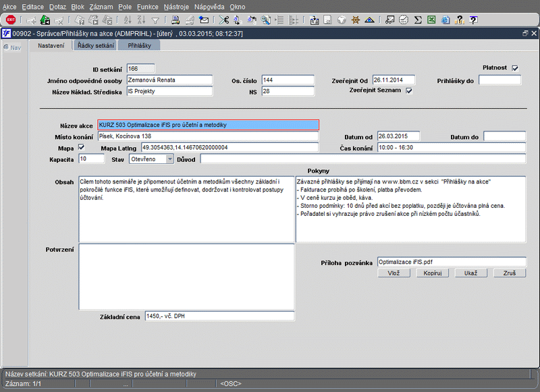Click the sort ascending A-Z icon
This screenshot has width=540, height=392.
pyautogui.click(x=128, y=20)
